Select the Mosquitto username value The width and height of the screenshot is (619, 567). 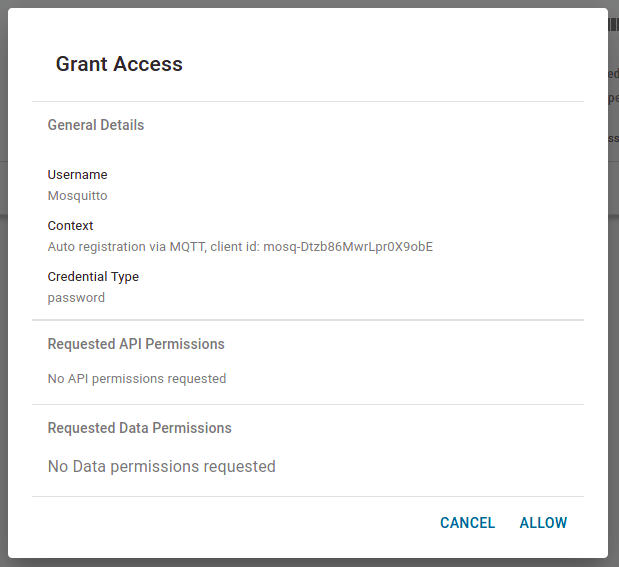tap(77, 196)
